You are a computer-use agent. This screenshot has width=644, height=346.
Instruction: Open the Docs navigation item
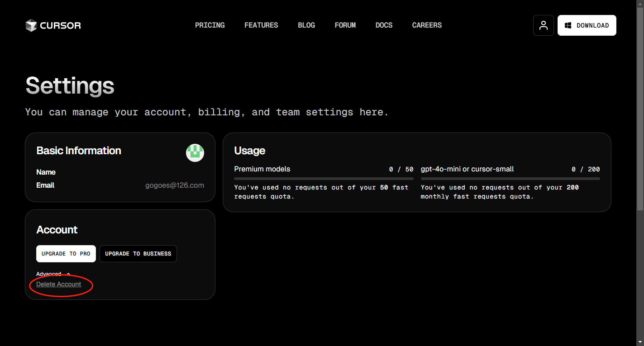click(x=384, y=25)
